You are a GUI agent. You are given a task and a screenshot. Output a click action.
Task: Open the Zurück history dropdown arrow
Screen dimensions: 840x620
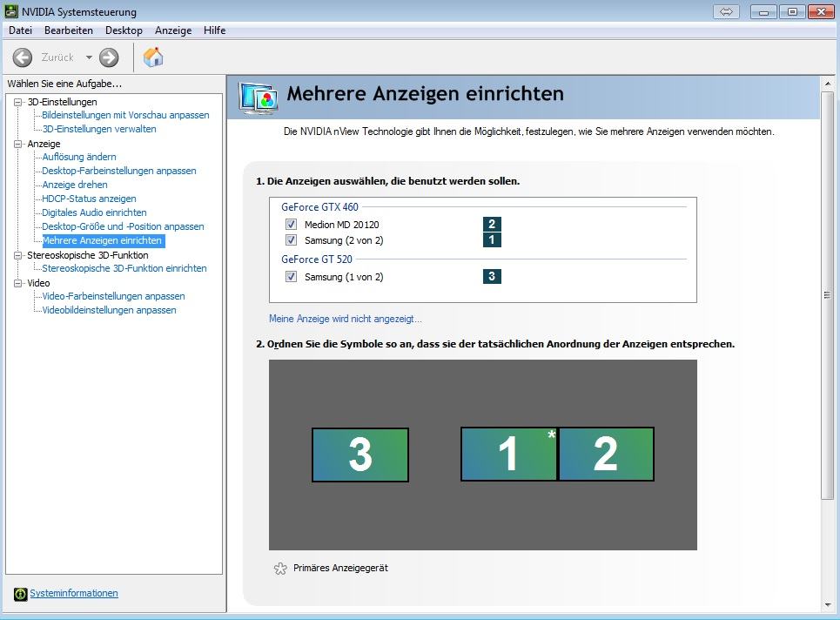click(89, 57)
